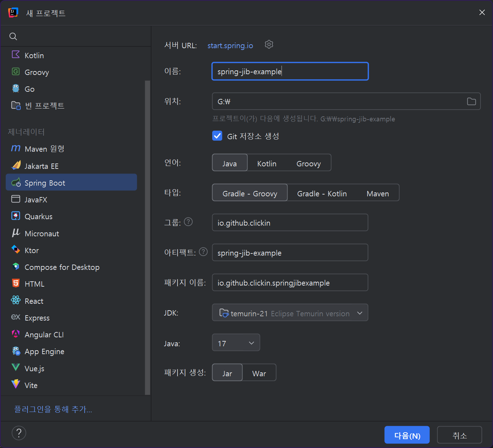Screen dimensions: 493x448
Task: Click the 다음(N) next button
Action: point(407,435)
